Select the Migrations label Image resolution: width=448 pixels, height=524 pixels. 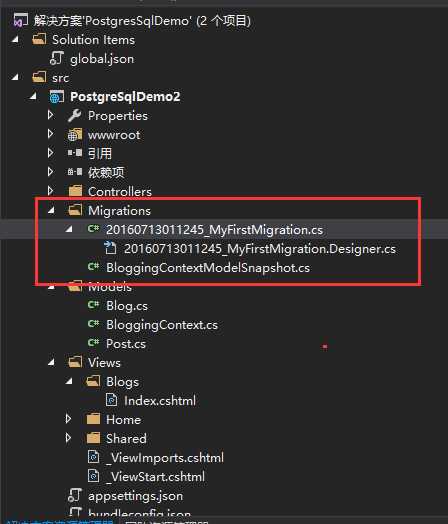[120, 211]
